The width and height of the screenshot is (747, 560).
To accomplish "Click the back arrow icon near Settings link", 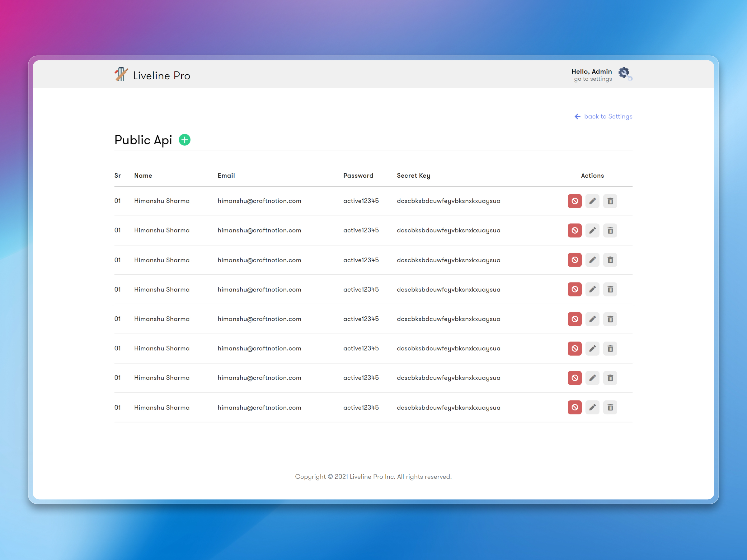I will click(578, 116).
